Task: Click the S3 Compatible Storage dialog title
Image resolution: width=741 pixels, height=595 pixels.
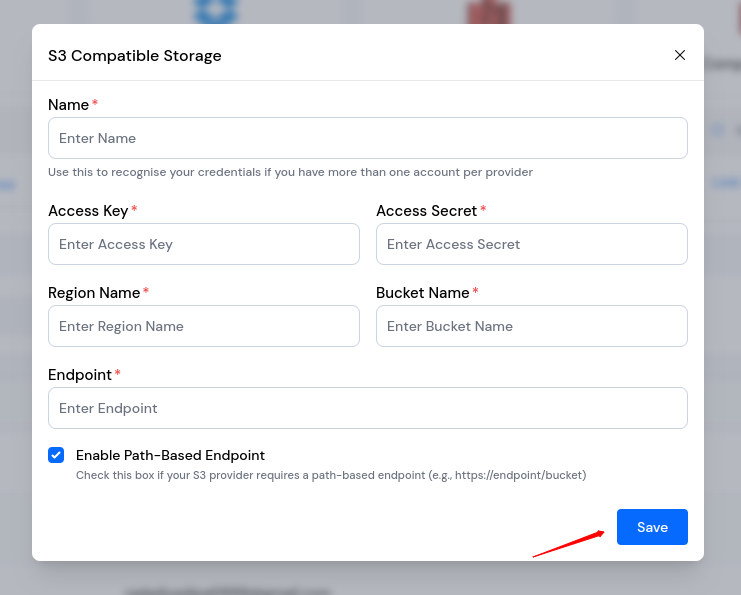Action: click(135, 56)
